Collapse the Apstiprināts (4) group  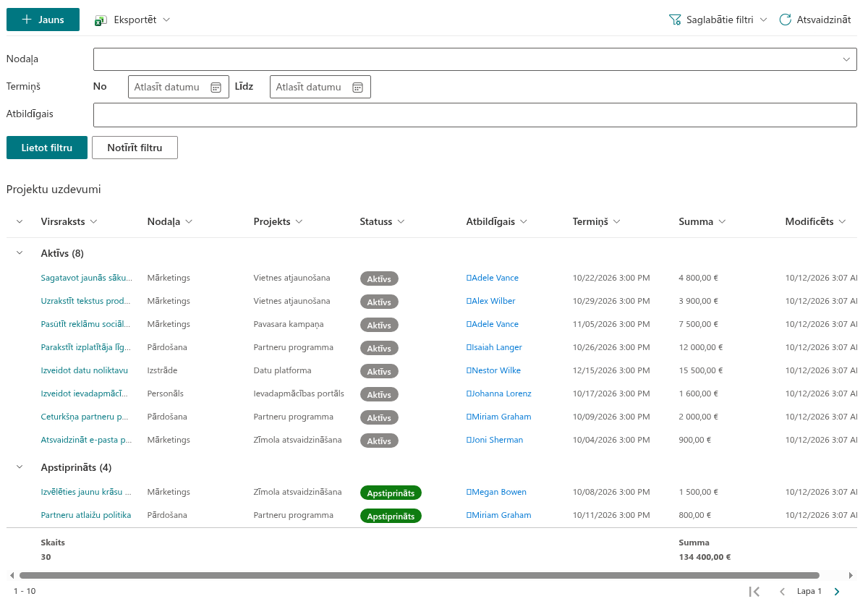click(x=20, y=467)
